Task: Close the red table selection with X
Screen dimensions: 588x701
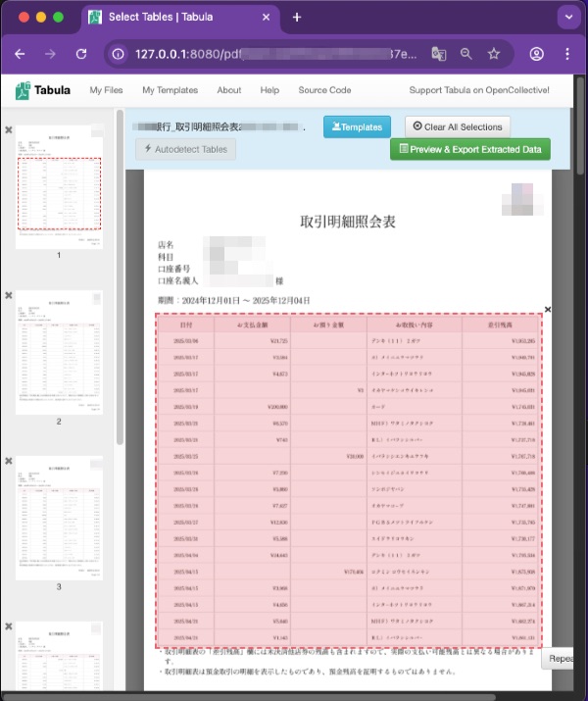Action: 548,310
